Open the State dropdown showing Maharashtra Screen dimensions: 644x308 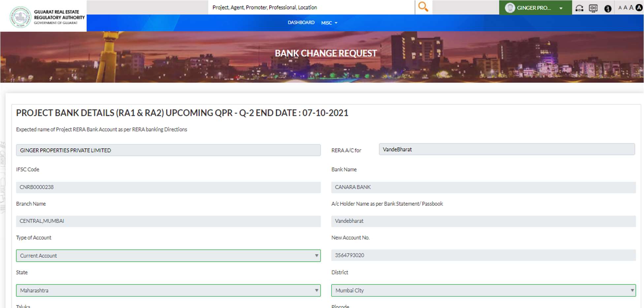coord(168,291)
